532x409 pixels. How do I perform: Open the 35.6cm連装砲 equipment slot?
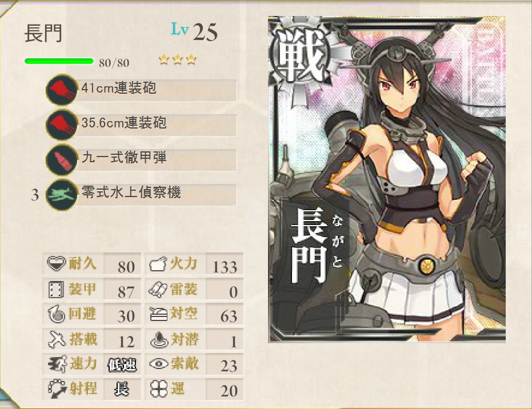[x=142, y=125]
